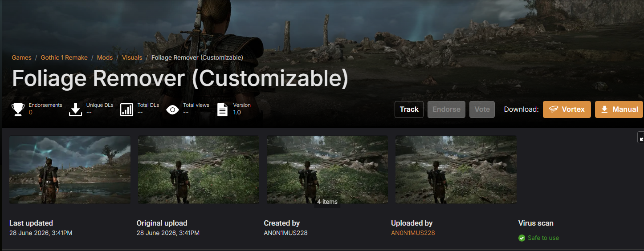644x251 pixels.
Task: Click the greyed-out Vote button
Action: point(482,109)
